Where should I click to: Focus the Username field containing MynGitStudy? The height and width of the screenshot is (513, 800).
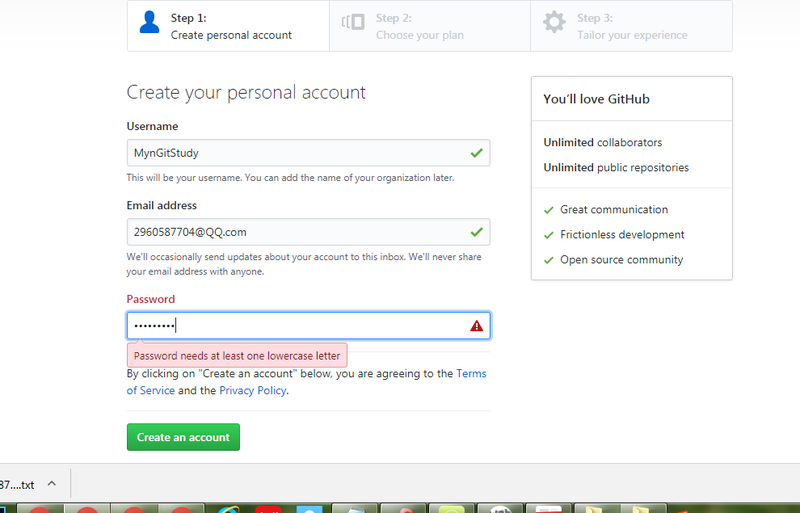point(309,153)
